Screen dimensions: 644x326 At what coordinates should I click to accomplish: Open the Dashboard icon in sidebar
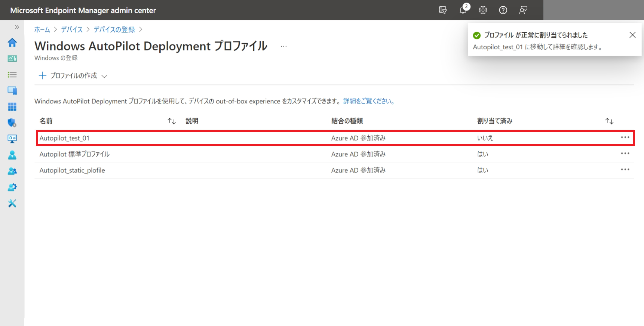(12, 59)
